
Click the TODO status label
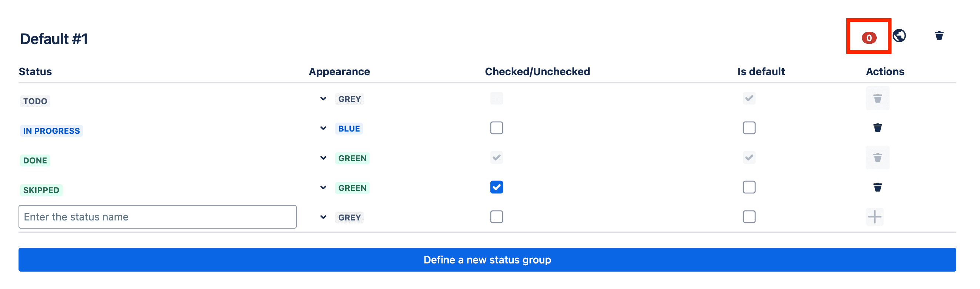[35, 101]
